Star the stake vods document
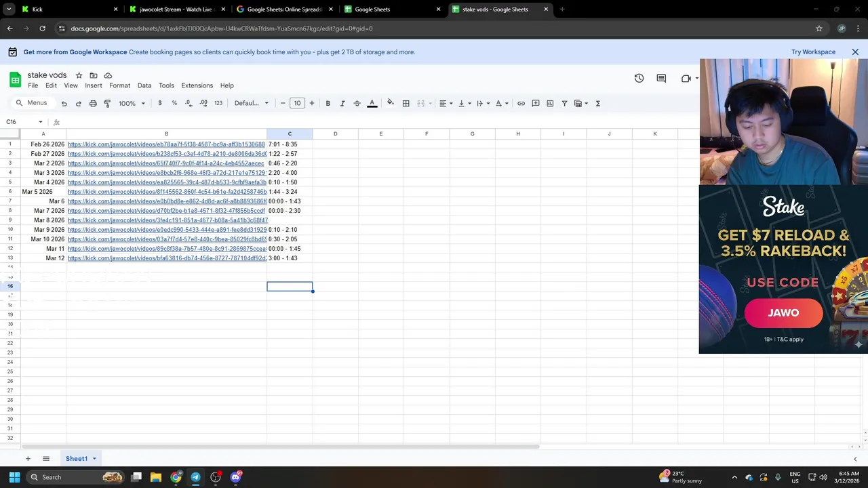The height and width of the screenshot is (488, 868). pos(79,75)
